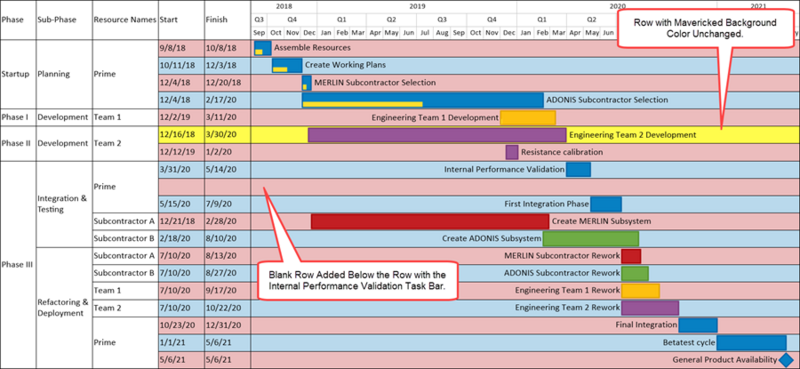The image size is (800, 369).
Task: Click yellow progress bar in ADONIS Subcontractor Selection
Action: 362,104
